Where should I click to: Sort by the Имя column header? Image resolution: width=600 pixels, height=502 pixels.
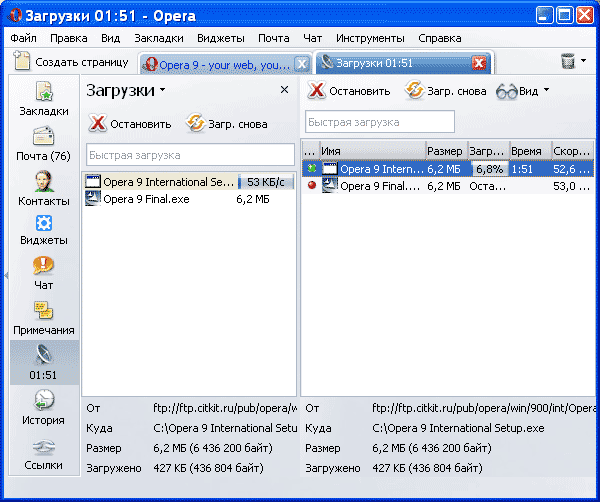[373, 151]
